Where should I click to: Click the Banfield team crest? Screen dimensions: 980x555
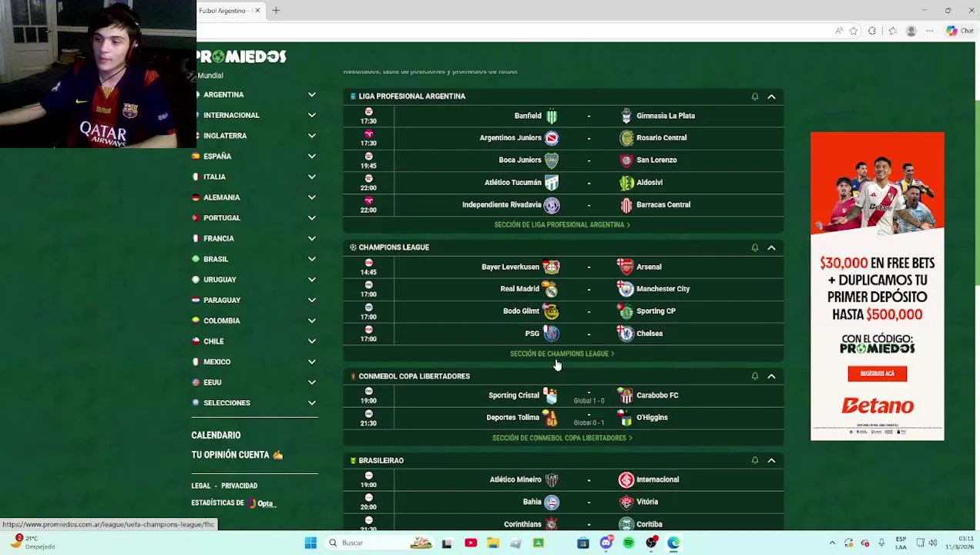(x=552, y=116)
